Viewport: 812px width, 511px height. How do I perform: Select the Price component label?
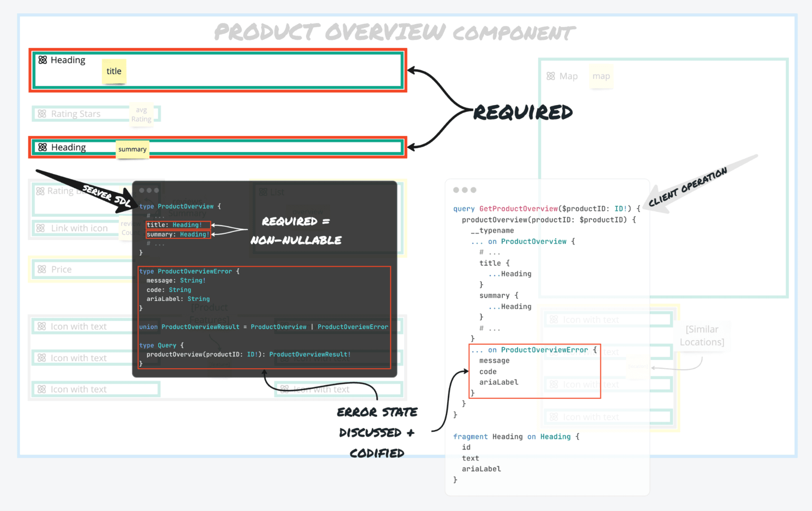(x=61, y=269)
